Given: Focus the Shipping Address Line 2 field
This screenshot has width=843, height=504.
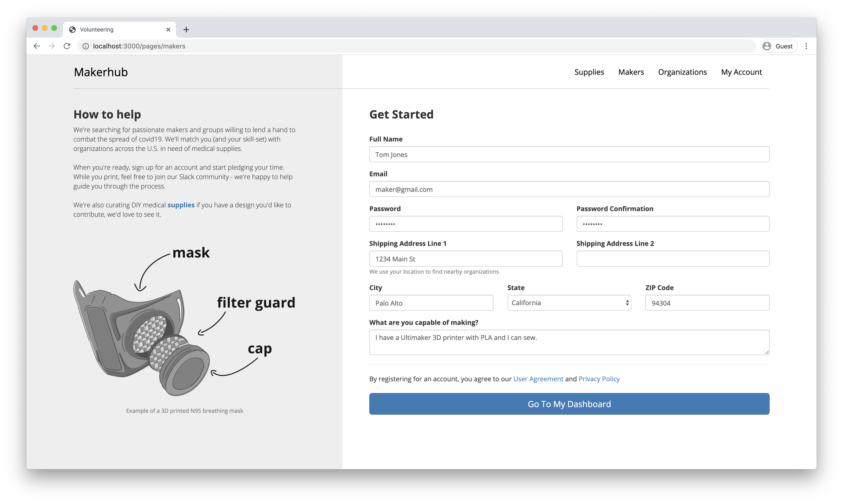Looking at the screenshot, I should coord(672,259).
